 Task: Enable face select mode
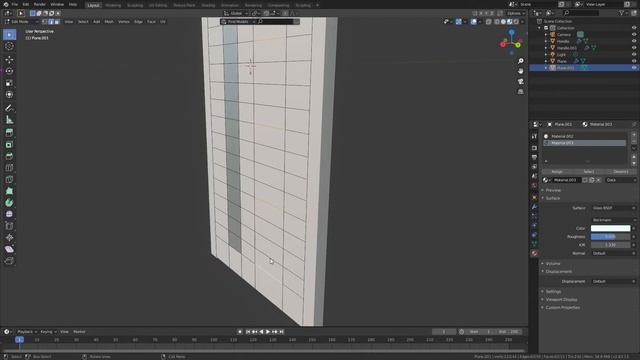click(57, 22)
